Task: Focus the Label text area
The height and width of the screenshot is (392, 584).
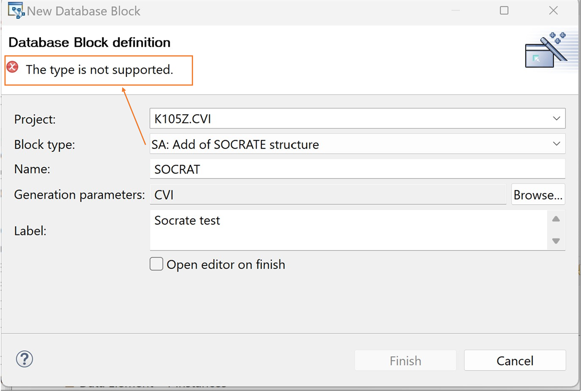Action: pos(348,230)
